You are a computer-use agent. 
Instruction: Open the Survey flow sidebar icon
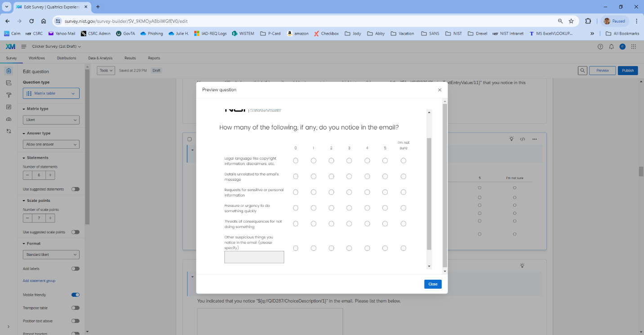point(9,83)
